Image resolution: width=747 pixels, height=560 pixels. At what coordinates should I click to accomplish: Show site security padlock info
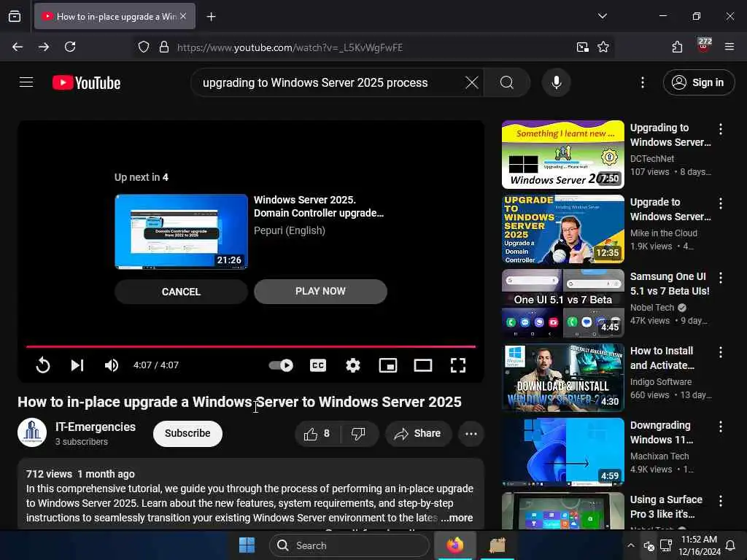pos(164,47)
